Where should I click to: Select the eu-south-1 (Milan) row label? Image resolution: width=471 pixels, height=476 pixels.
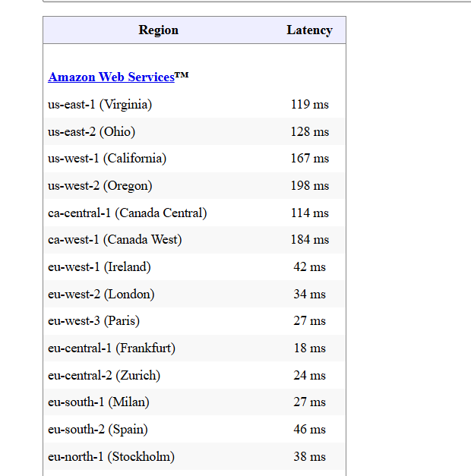tap(99, 402)
